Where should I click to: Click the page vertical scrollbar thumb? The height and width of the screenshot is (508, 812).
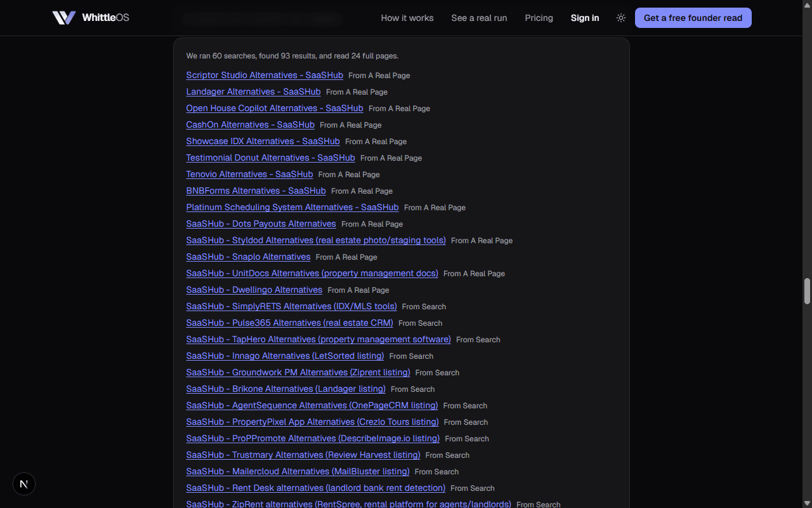(x=808, y=291)
